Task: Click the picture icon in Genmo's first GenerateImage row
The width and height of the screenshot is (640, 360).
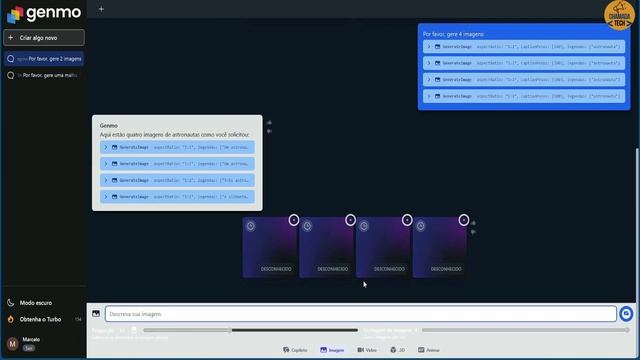Action: click(114, 147)
